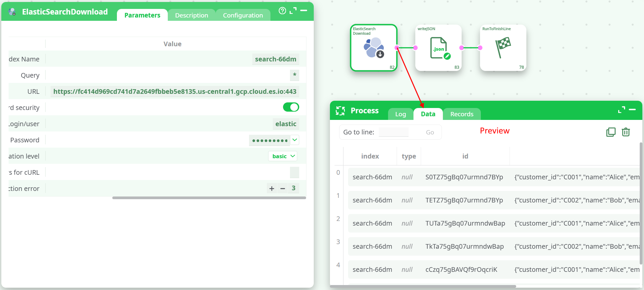Select the ElasticSearch Download node on canvas
644x290 pixels.
[374, 48]
